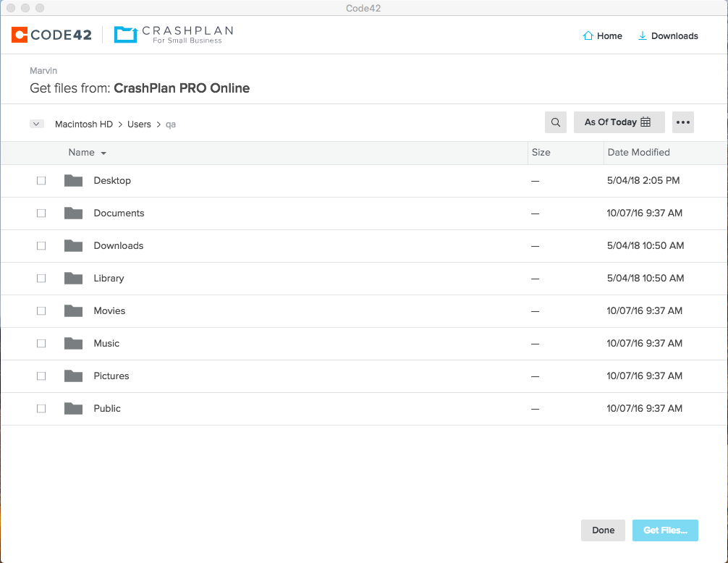Click the CrashPlan logo icon
Viewport: 728px width, 563px height.
(126, 34)
